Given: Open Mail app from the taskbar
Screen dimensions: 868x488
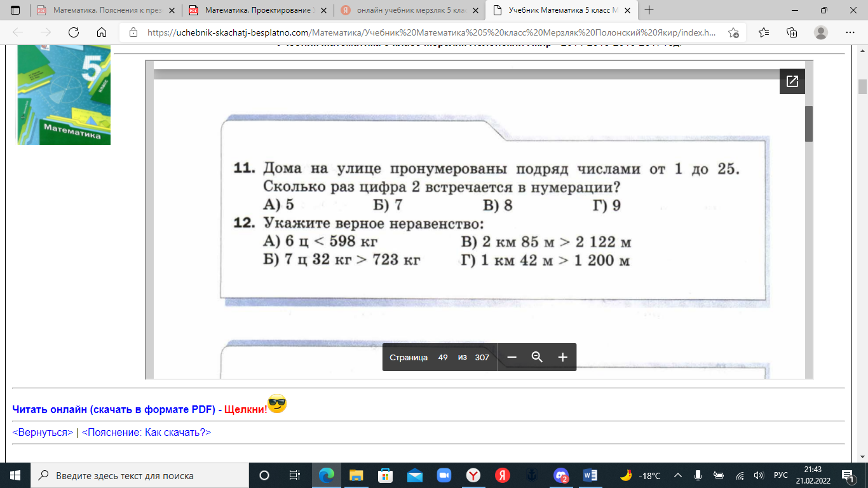Looking at the screenshot, I should 415,475.
